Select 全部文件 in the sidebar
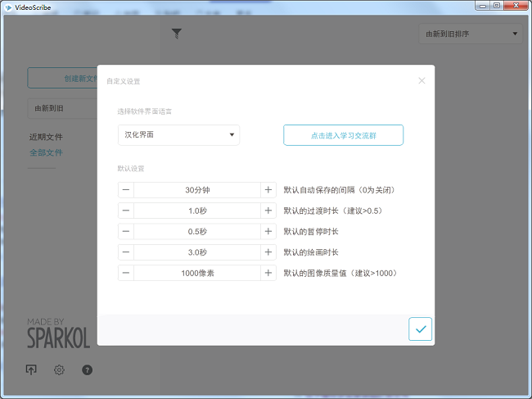Screen dimensions: 532x399 click(x=46, y=152)
